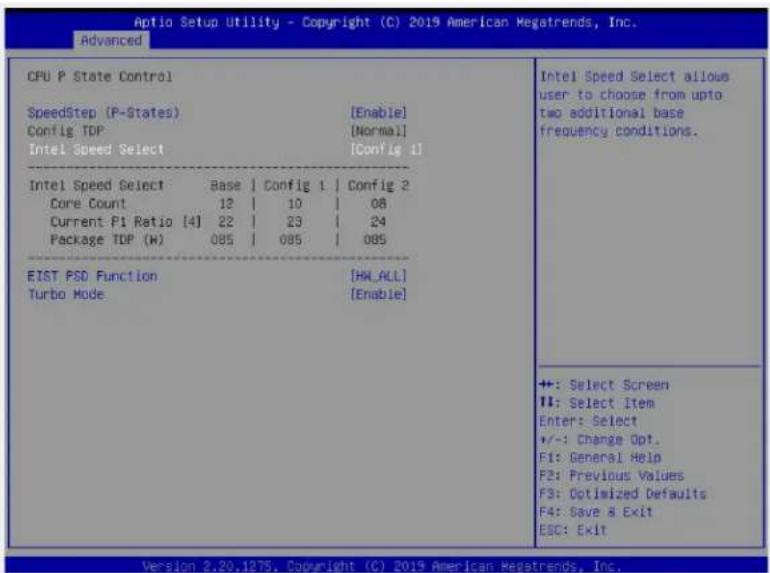Screen dimensions: 770x573
Task: Click the Select Item key hint
Action: click(x=597, y=403)
